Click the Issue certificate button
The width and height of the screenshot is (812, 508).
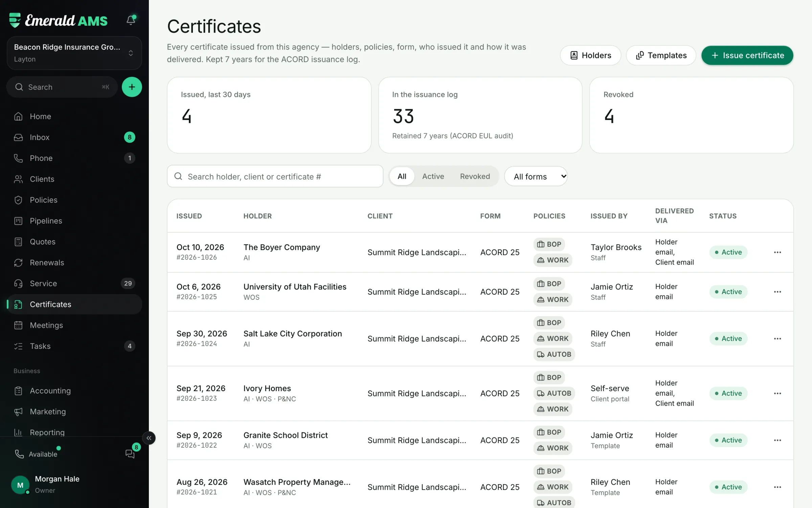pyautogui.click(x=747, y=55)
